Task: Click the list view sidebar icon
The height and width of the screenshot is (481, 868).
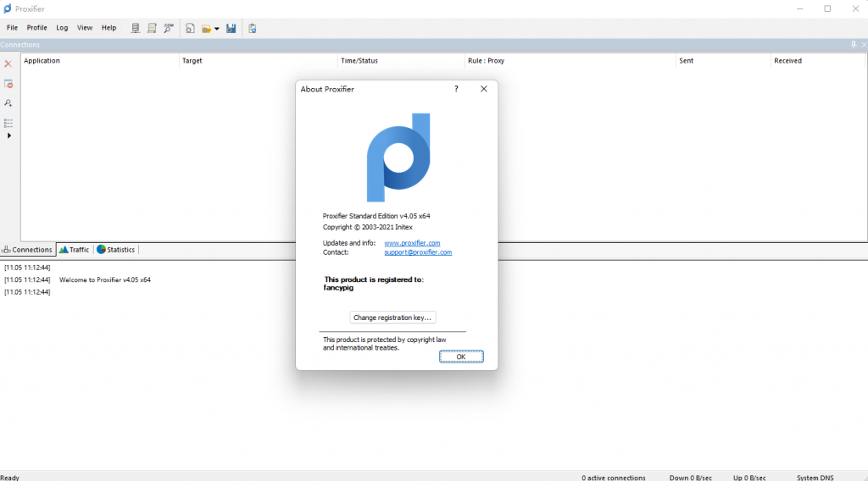Action: pyautogui.click(x=8, y=123)
